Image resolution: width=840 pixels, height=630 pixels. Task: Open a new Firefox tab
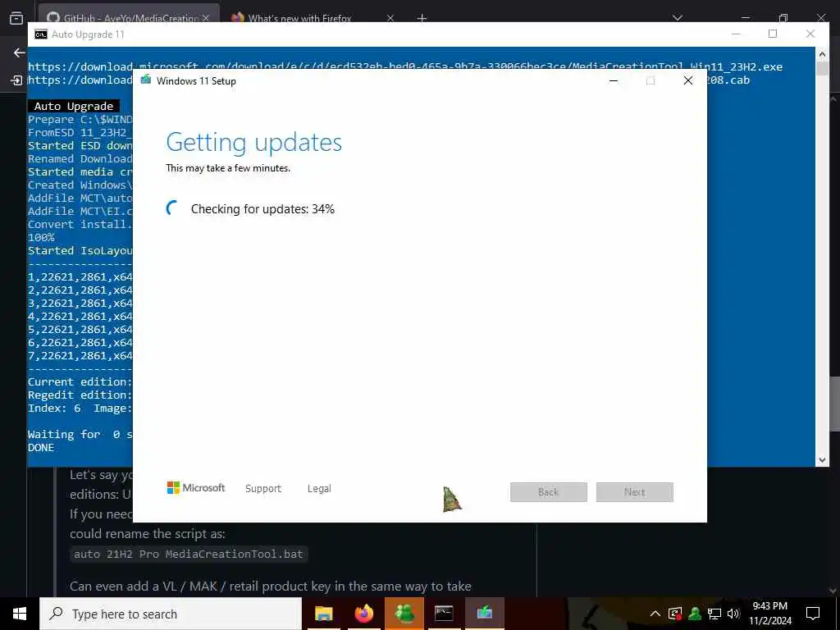[x=422, y=18]
